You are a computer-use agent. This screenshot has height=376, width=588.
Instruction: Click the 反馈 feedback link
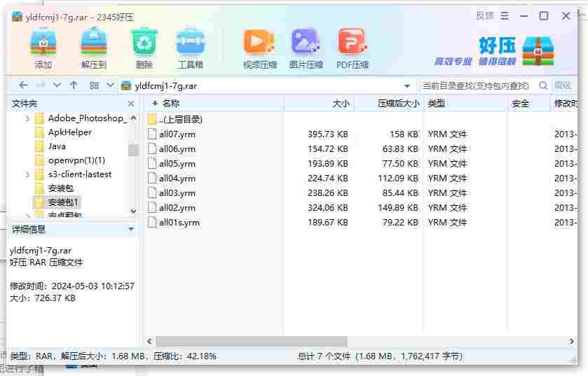coord(485,15)
